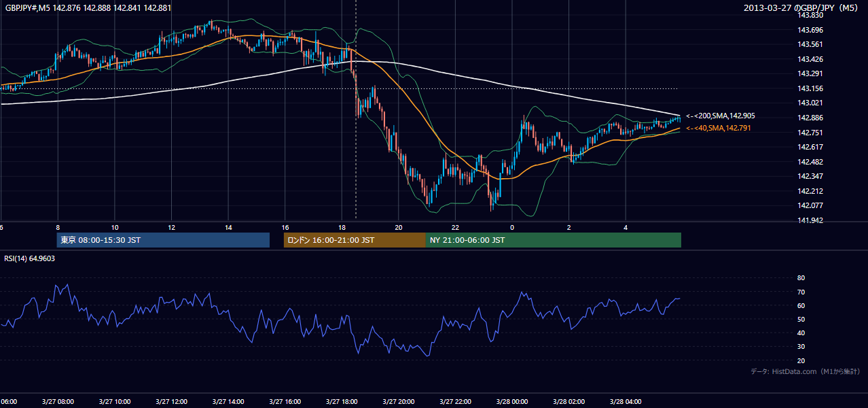Click the 142.482 price axis label
Image resolution: width=868 pixels, height=408 pixels.
click(x=810, y=162)
